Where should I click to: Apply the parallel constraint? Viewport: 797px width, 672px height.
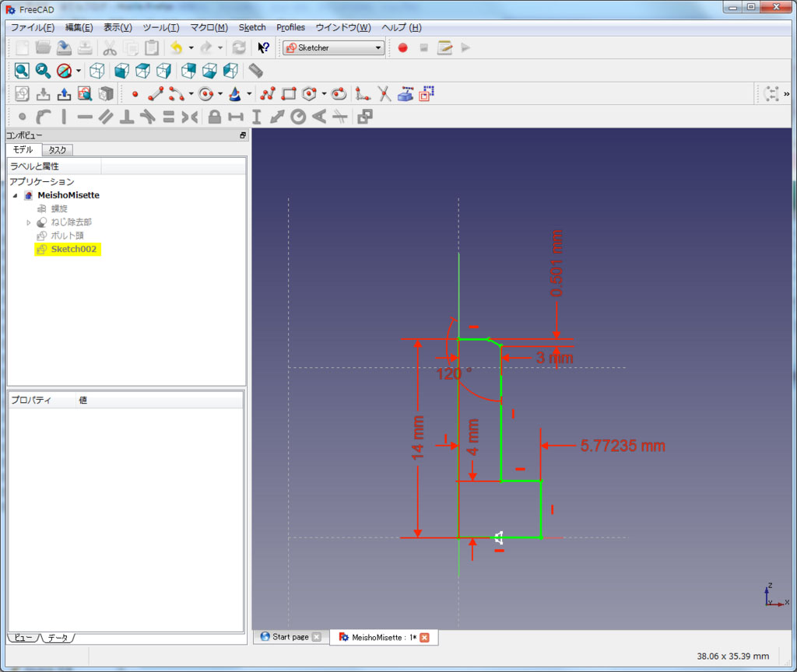click(106, 117)
